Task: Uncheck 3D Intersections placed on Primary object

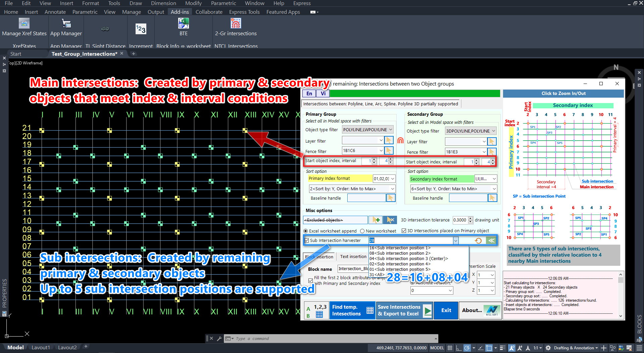Action: [404, 231]
